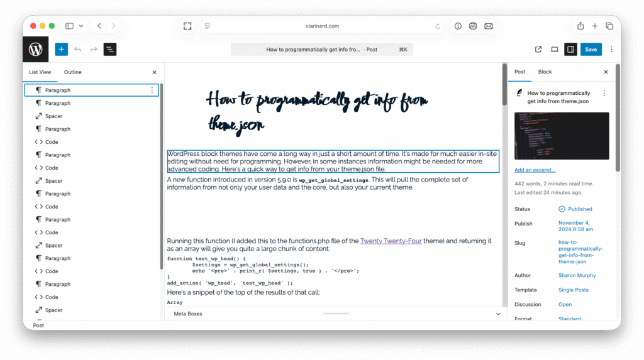This screenshot has height=360, width=644.
Task: Toggle the Safari sidebar icon
Action: click(x=69, y=26)
